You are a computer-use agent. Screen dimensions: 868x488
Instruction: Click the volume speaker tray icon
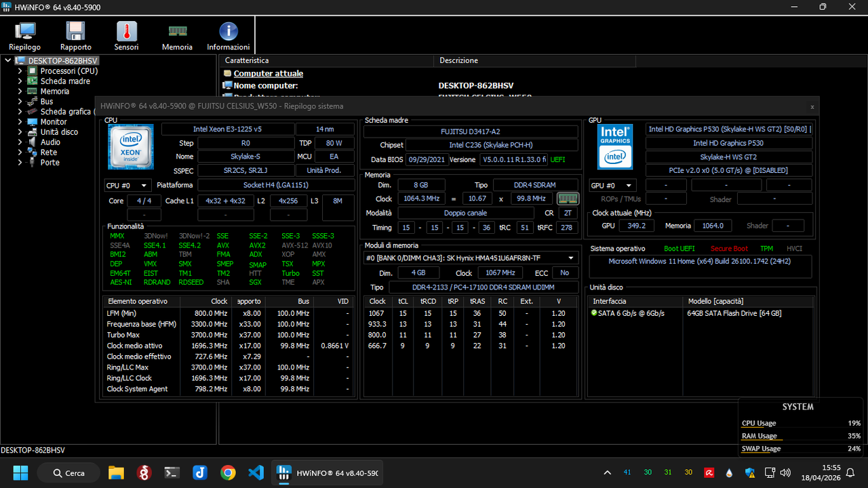point(786,472)
